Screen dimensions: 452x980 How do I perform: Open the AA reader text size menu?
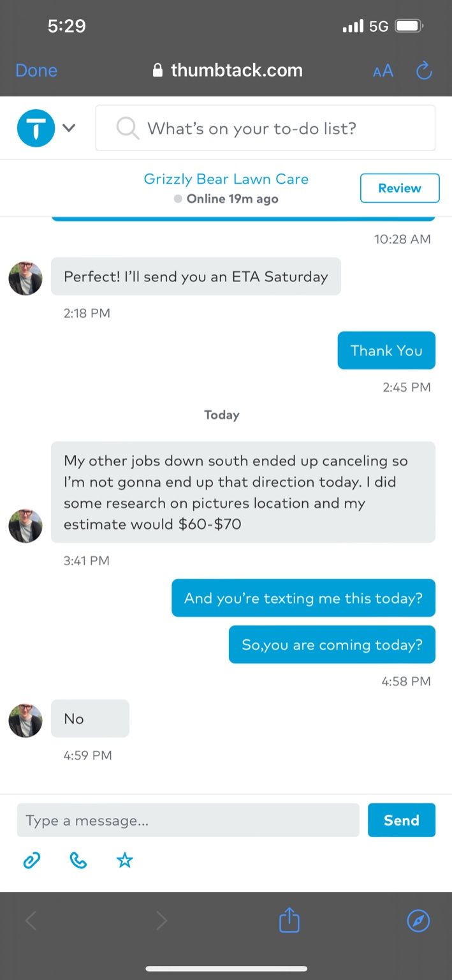383,71
